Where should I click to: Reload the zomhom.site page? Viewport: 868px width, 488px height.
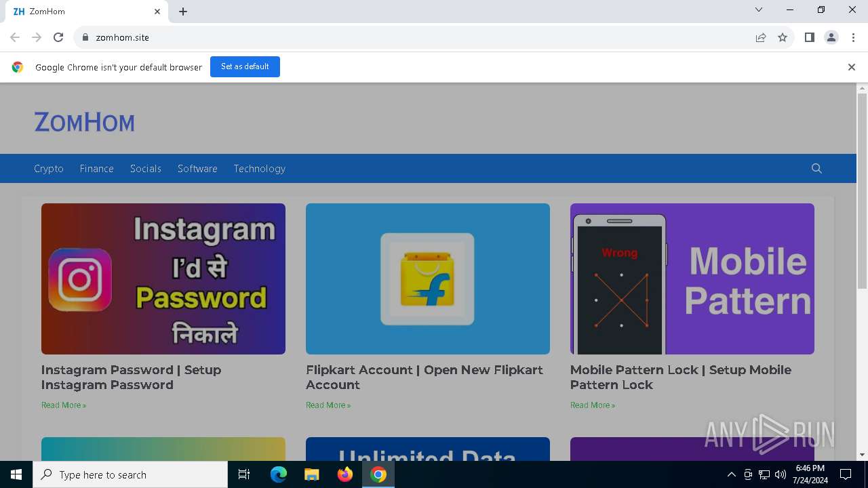click(58, 37)
